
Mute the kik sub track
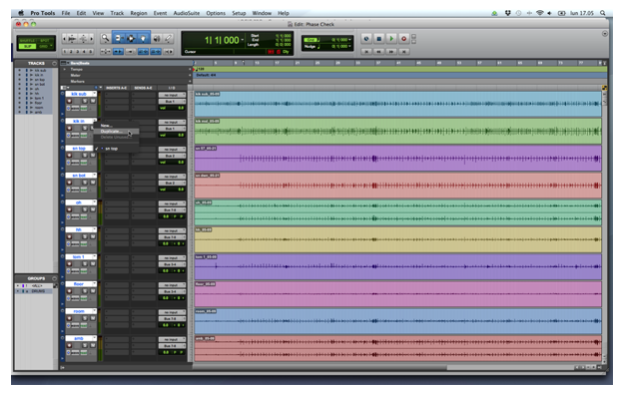93,101
